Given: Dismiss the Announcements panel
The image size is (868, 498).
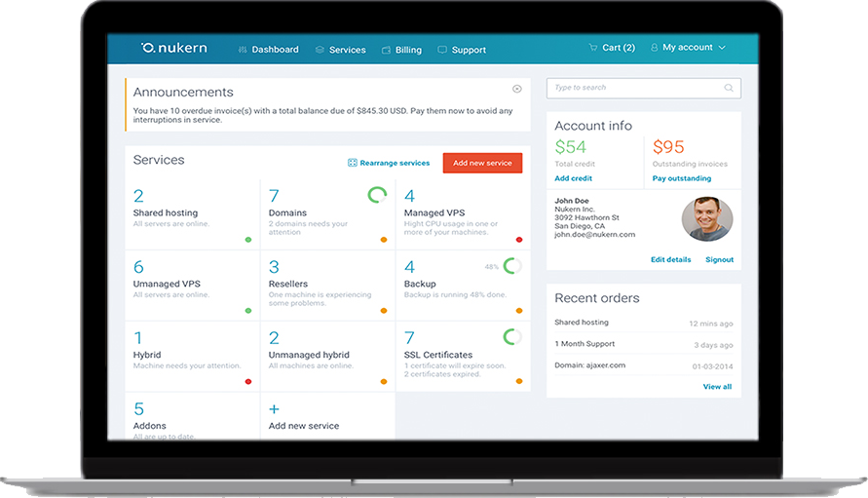Looking at the screenshot, I should (517, 89).
